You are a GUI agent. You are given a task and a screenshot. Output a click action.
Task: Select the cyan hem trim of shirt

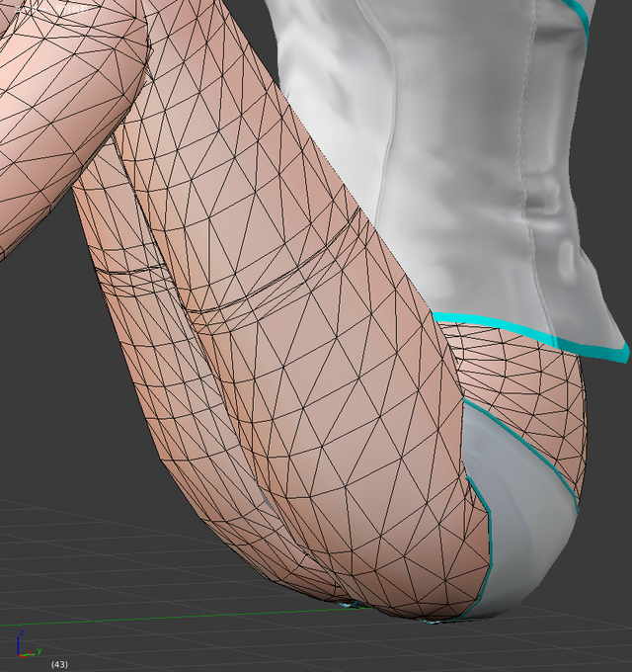pyautogui.click(x=531, y=337)
